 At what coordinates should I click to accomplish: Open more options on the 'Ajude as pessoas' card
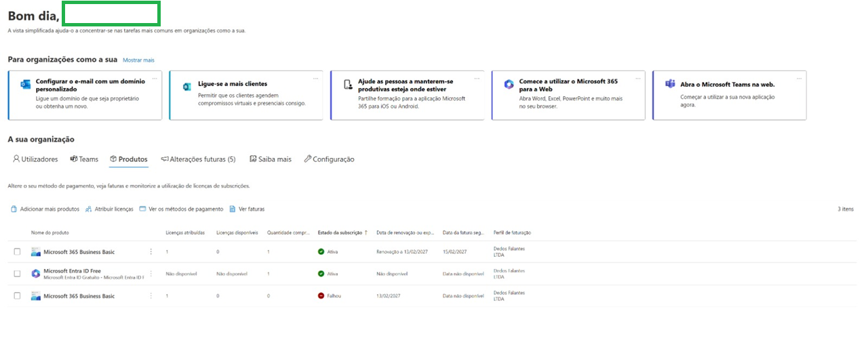[x=477, y=79]
